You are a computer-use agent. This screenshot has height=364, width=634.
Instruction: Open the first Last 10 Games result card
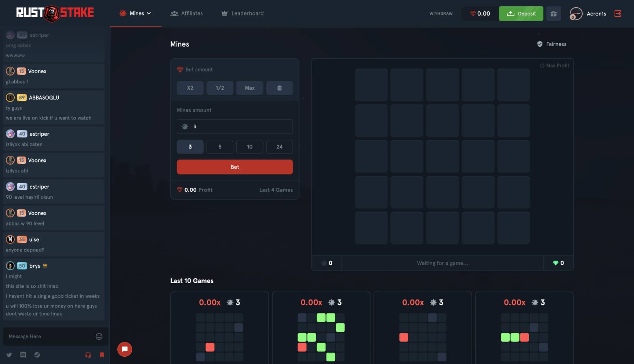point(219,327)
